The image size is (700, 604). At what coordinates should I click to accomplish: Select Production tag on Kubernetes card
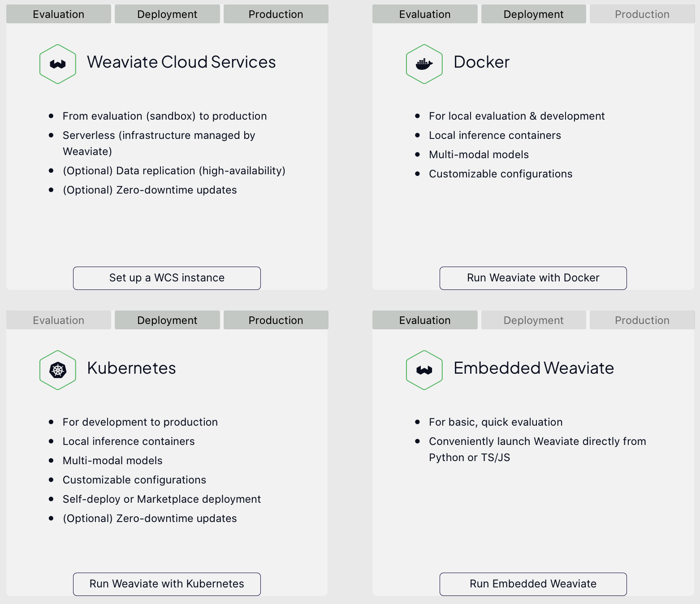point(276,320)
